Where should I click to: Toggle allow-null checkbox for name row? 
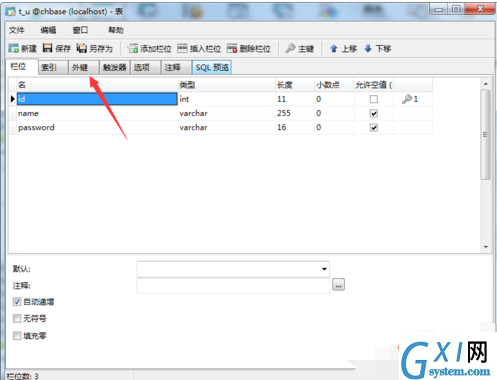[374, 113]
